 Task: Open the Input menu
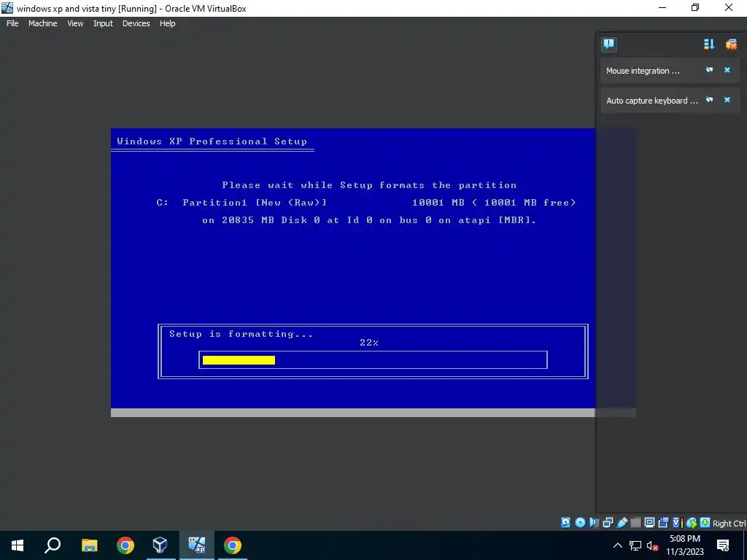(x=103, y=23)
